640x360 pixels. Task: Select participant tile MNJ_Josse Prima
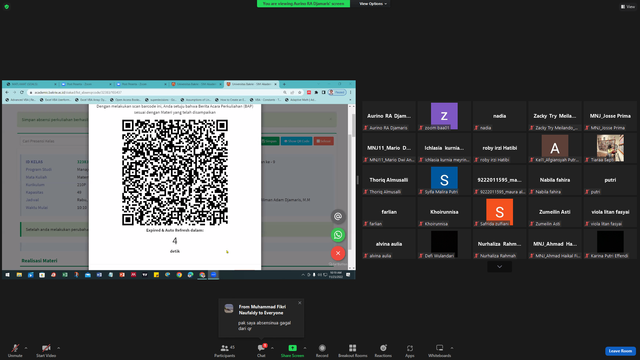[x=610, y=116]
